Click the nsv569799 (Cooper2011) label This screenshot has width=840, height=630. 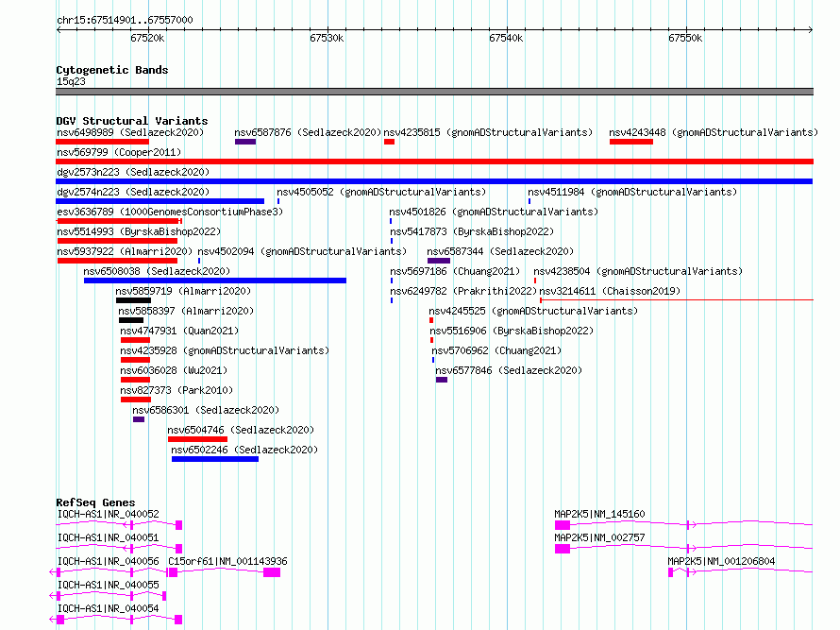click(x=119, y=152)
